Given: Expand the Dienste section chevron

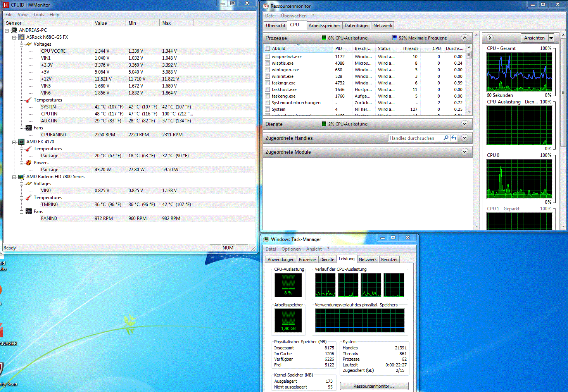Looking at the screenshot, I should (x=464, y=124).
